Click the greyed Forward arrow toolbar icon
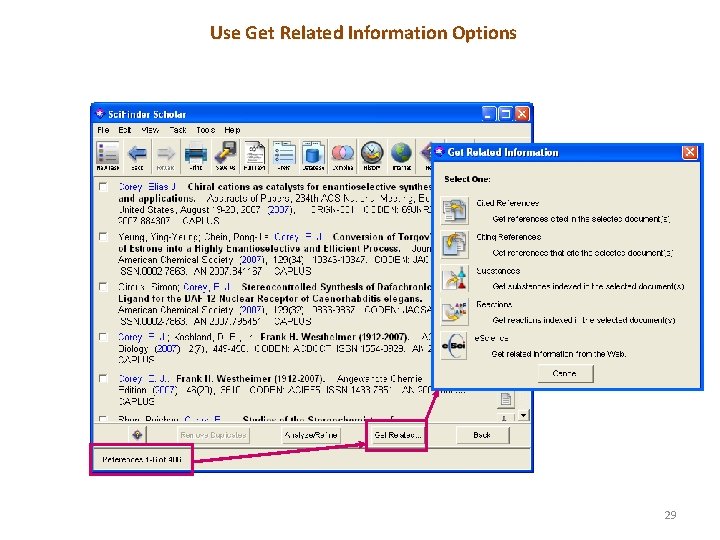 click(x=166, y=156)
